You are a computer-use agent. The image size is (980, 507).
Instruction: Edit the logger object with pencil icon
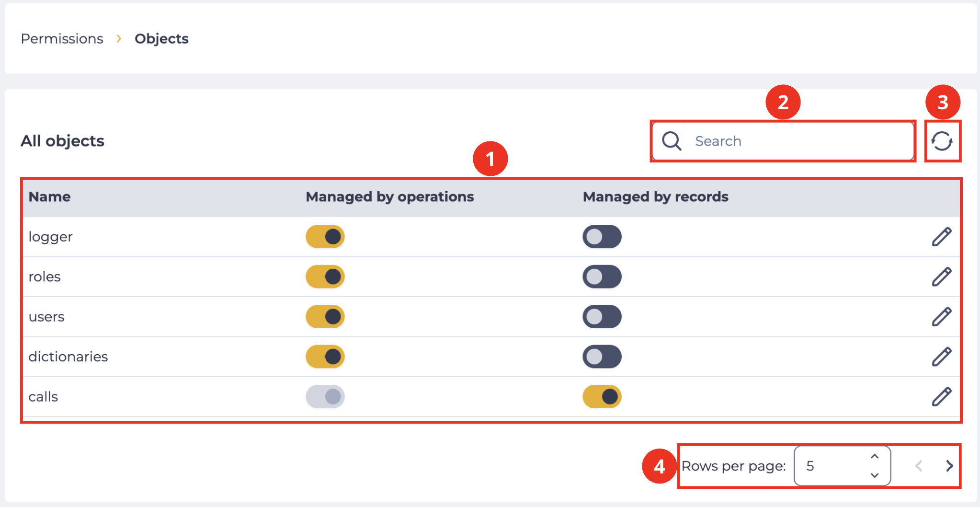(x=942, y=237)
